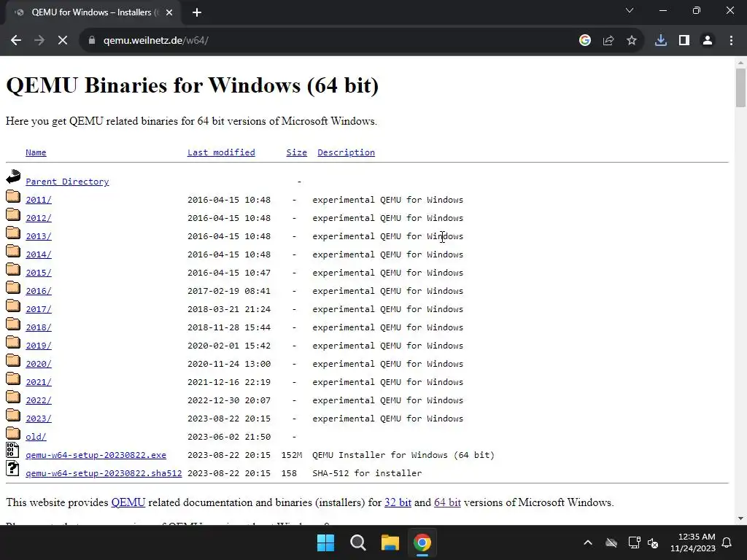Open the Google icon in address bar
This screenshot has height=560, width=747.
click(x=584, y=41)
